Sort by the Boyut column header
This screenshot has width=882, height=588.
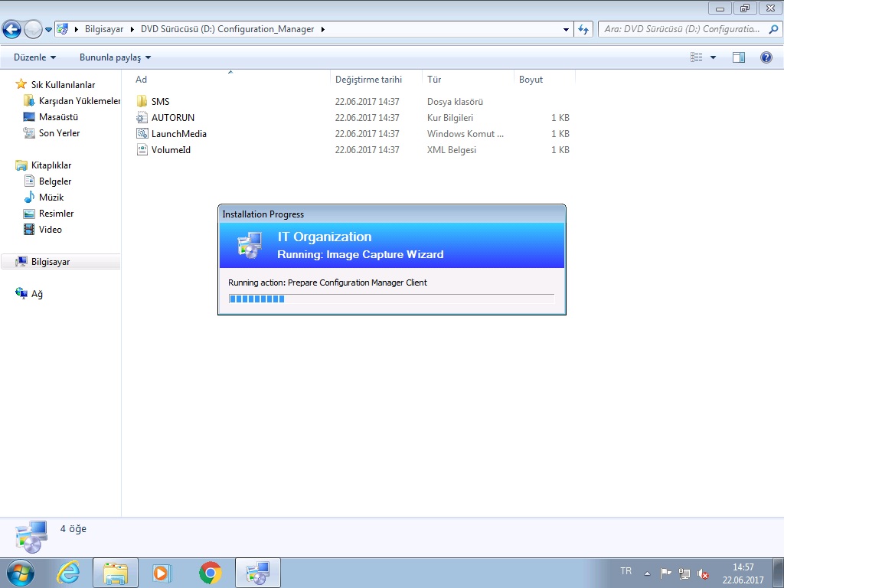(531, 80)
